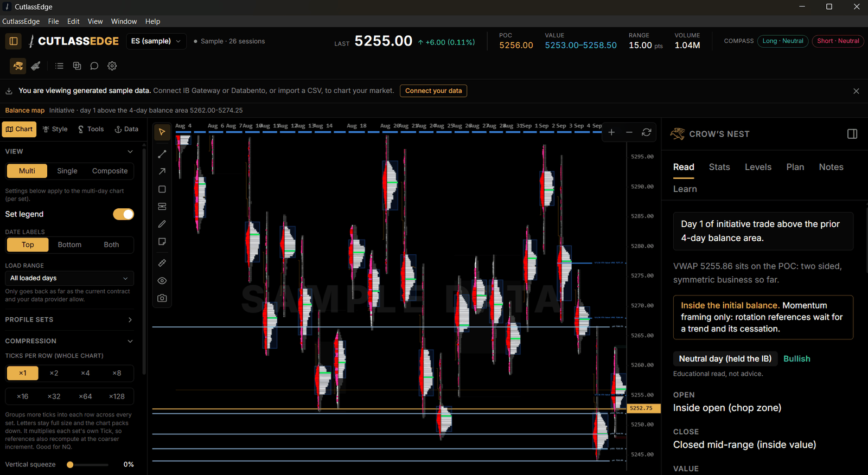Open the View menu
The height and width of the screenshot is (475, 868).
pos(95,21)
